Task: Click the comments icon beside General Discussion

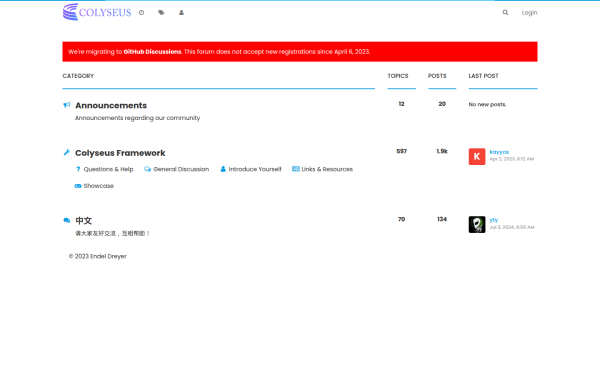Action: 147,169
